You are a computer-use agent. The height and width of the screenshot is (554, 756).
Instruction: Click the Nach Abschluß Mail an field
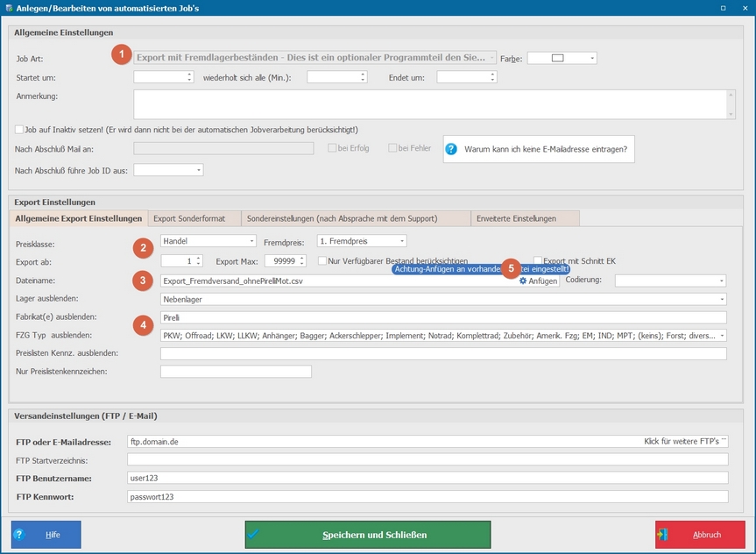click(223, 148)
